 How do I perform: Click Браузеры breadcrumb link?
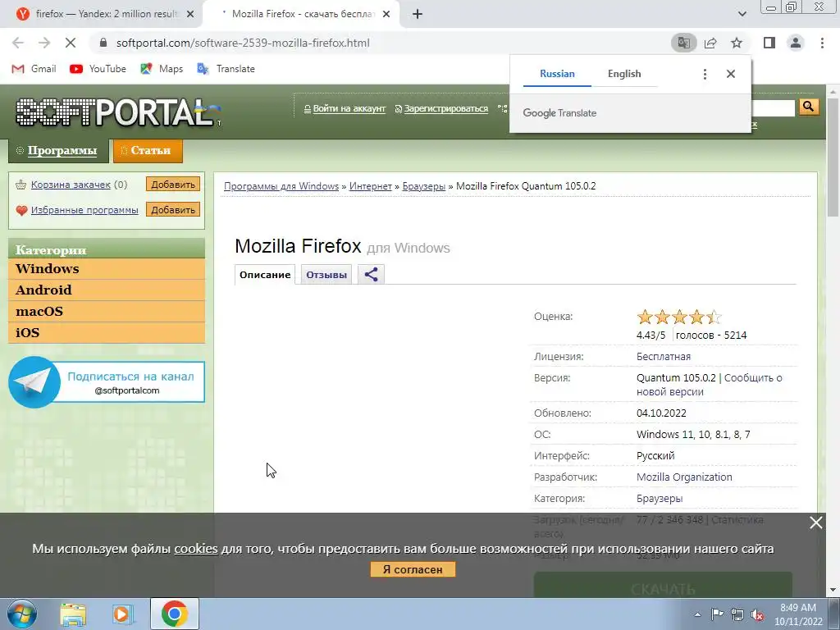click(424, 186)
